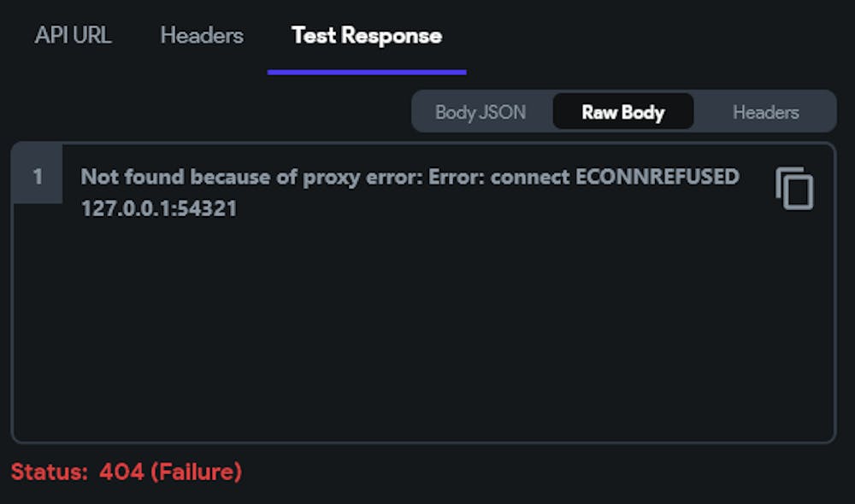
Task: Open the top Headers tab beside API URL
Action: point(202,35)
